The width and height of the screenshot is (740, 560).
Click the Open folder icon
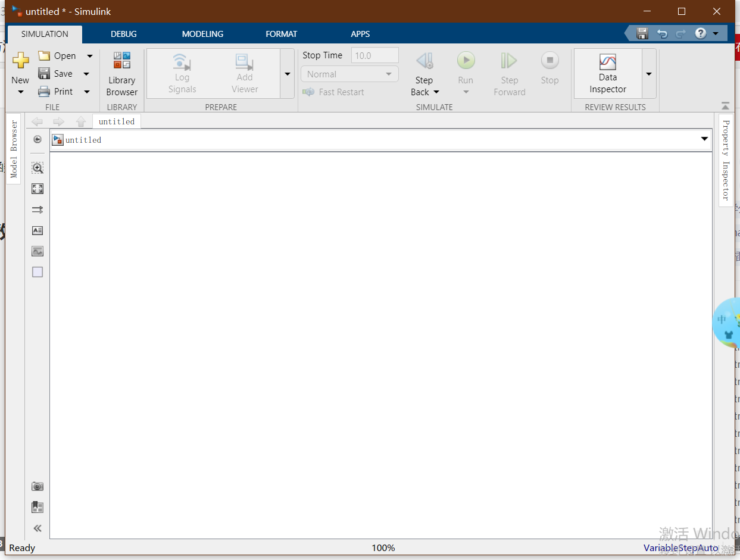[x=44, y=55]
